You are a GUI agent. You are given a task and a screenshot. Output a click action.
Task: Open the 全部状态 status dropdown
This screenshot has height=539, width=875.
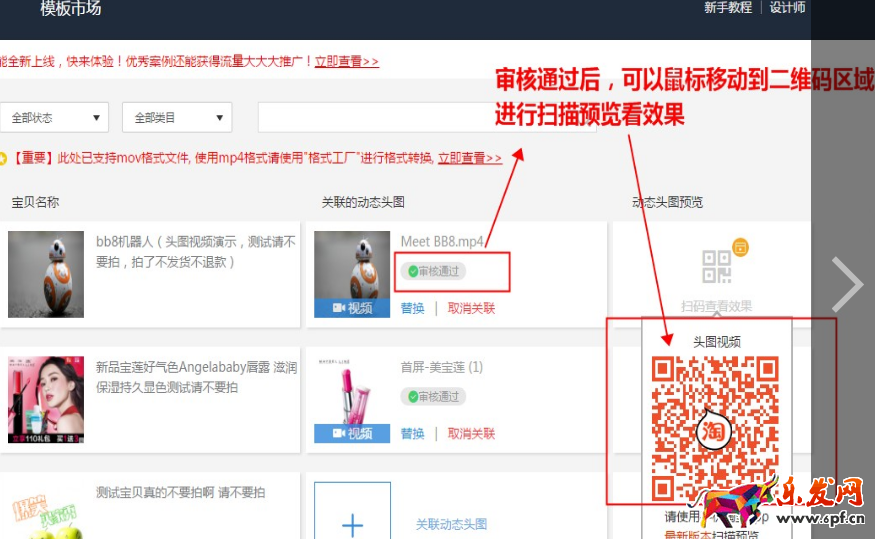click(54, 117)
